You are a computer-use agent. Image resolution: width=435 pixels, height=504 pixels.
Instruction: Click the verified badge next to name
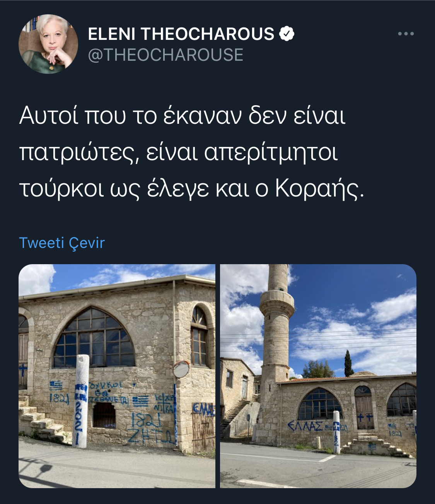[287, 34]
